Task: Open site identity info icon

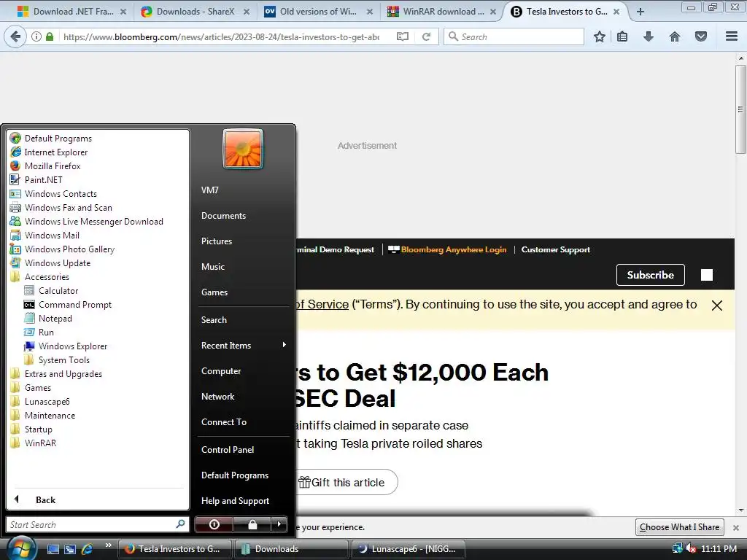Action: [36, 36]
